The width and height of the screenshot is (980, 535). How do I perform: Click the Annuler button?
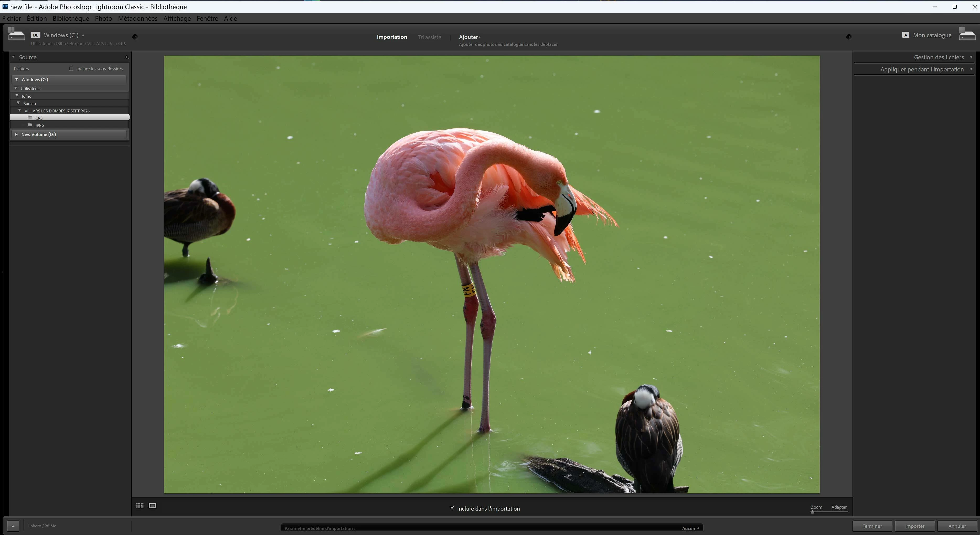(957, 526)
